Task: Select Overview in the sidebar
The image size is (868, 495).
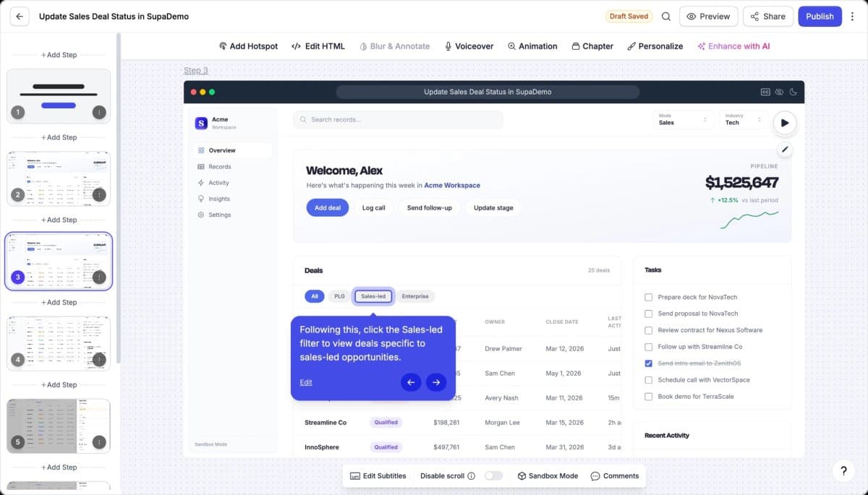Action: click(x=234, y=150)
